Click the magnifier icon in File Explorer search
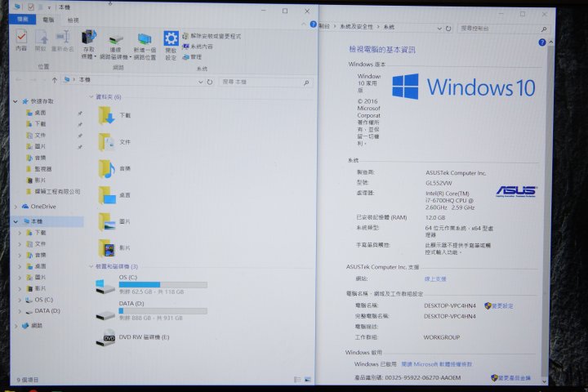This screenshot has width=588, height=392. point(307,82)
